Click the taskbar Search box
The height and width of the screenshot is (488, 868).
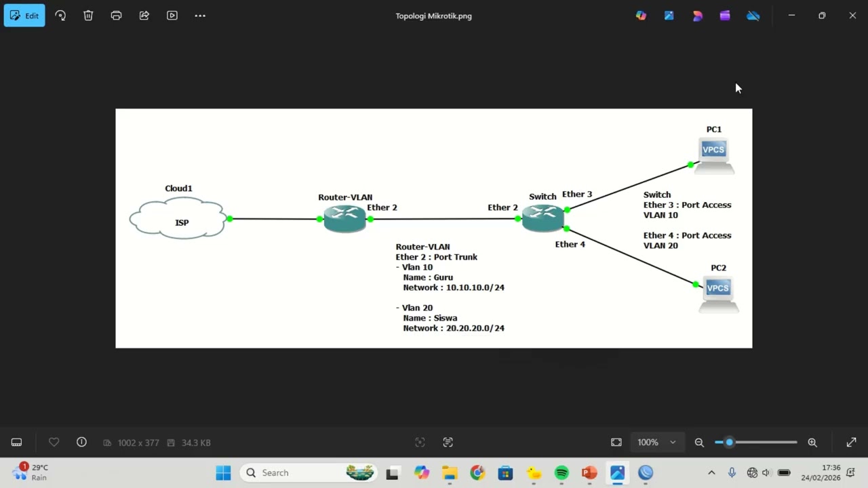(310, 473)
